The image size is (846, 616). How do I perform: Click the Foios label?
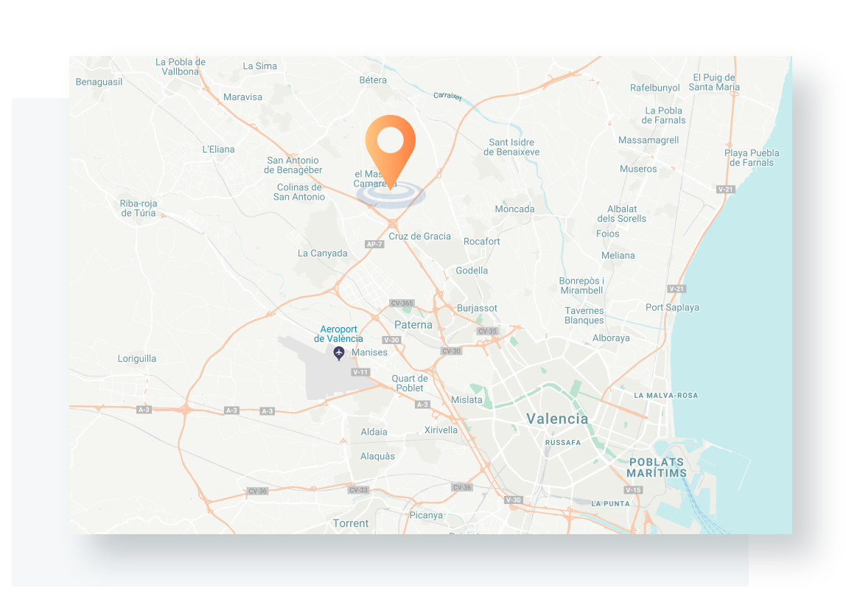pyautogui.click(x=607, y=234)
